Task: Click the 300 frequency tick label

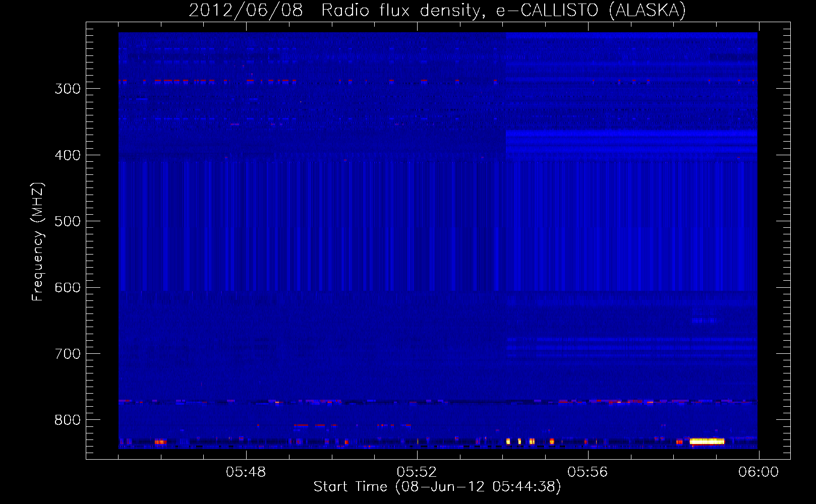Action: click(68, 89)
